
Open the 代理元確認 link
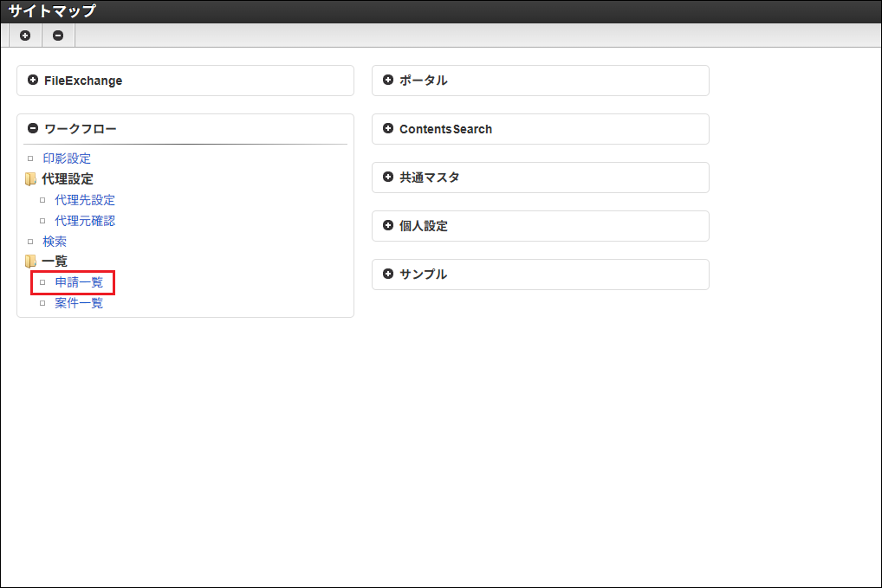(85, 221)
